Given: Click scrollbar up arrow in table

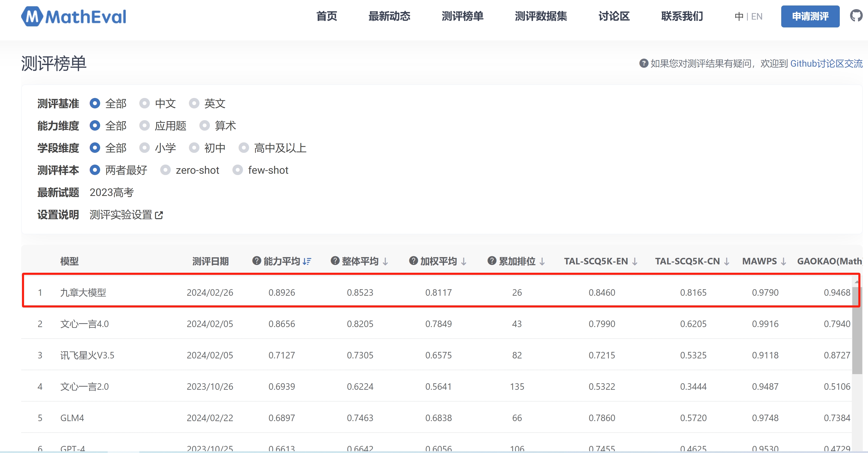Looking at the screenshot, I should pos(857,282).
